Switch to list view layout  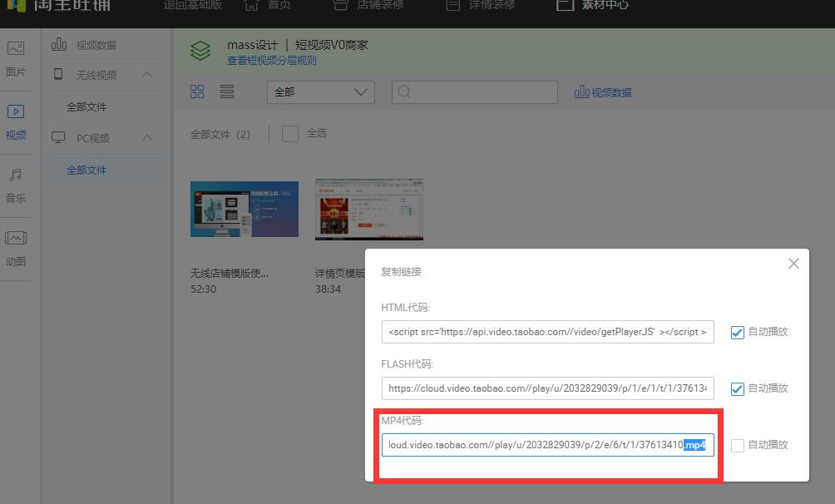click(226, 91)
